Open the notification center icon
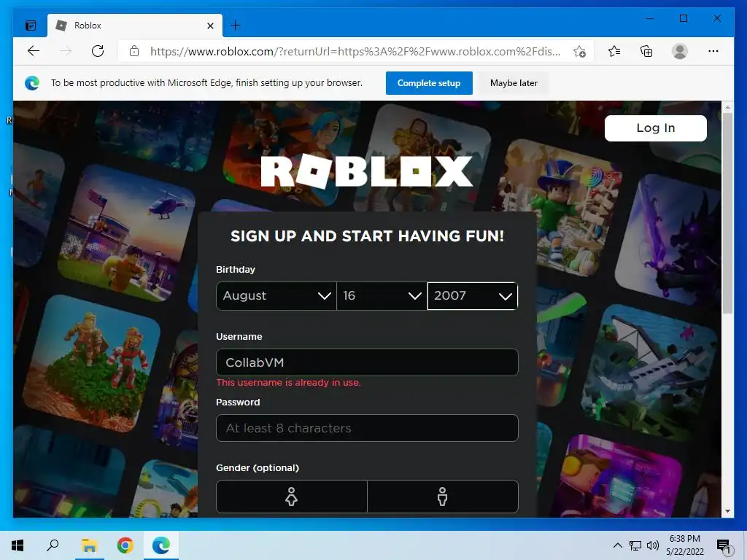The height and width of the screenshot is (560, 747). [x=723, y=545]
